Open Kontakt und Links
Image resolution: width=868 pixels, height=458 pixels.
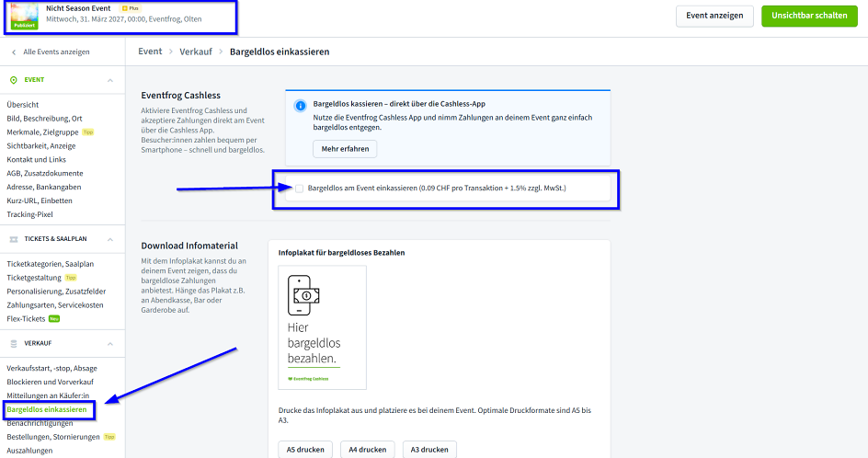pos(36,159)
